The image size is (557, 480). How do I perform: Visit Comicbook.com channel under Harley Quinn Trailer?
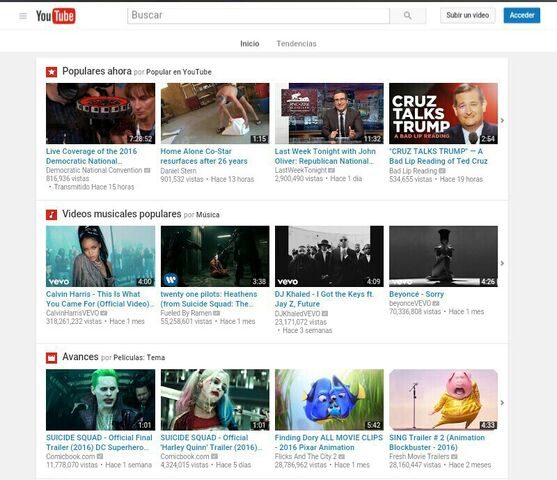coord(185,456)
